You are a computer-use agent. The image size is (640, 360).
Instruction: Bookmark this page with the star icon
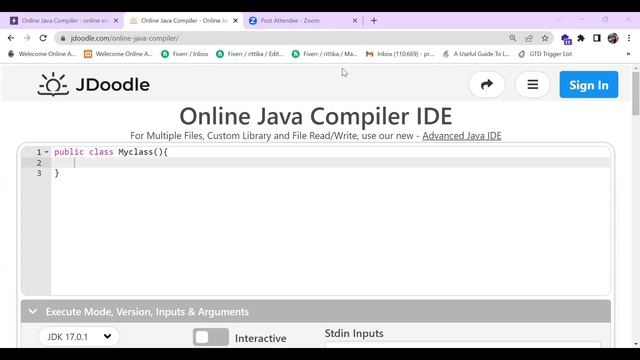tap(545, 38)
